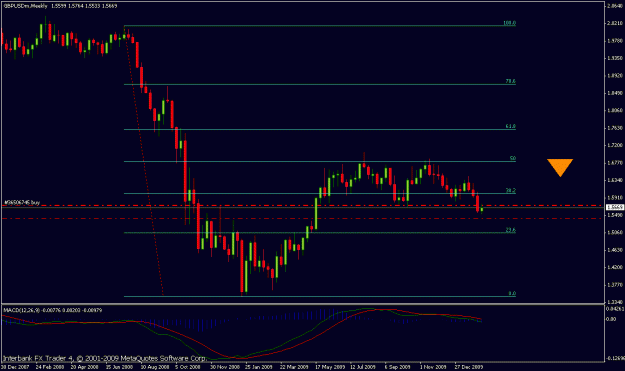625x371 pixels.
Task: Click the 5 Oct 2008 date on the time axis
Action: pyautogui.click(x=188, y=367)
